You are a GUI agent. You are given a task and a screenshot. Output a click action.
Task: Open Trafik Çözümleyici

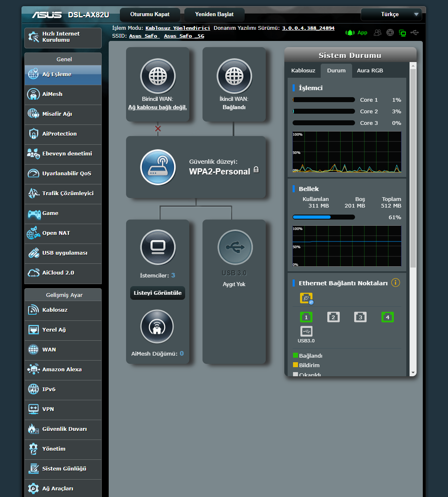63,194
